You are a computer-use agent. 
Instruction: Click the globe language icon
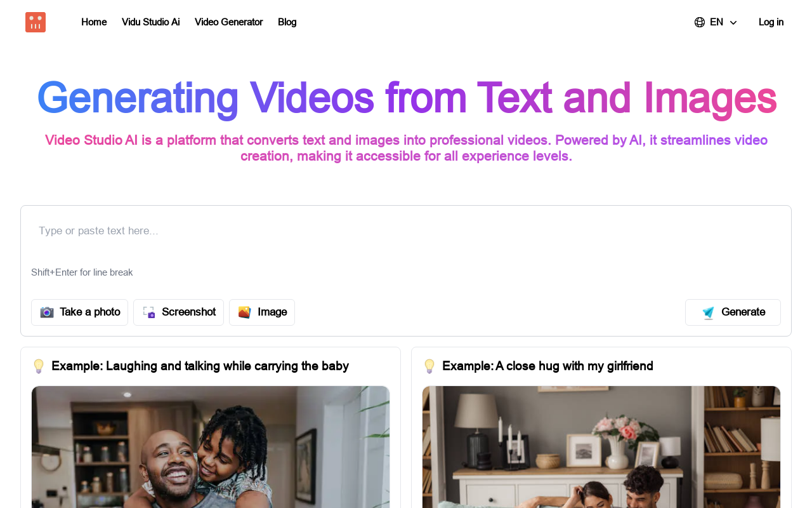tap(700, 22)
